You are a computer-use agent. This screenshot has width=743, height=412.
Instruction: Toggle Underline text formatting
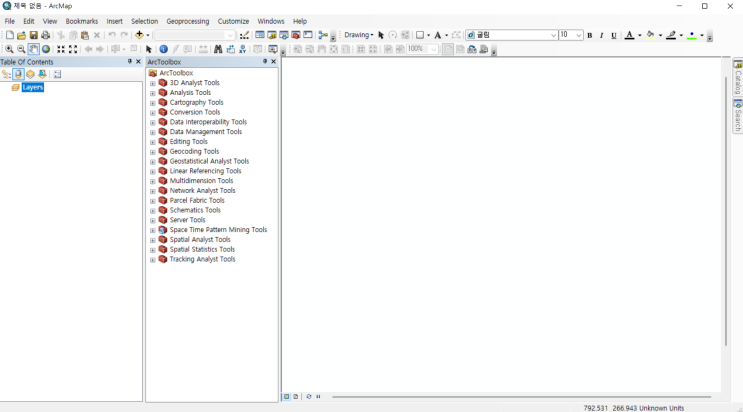tap(614, 36)
